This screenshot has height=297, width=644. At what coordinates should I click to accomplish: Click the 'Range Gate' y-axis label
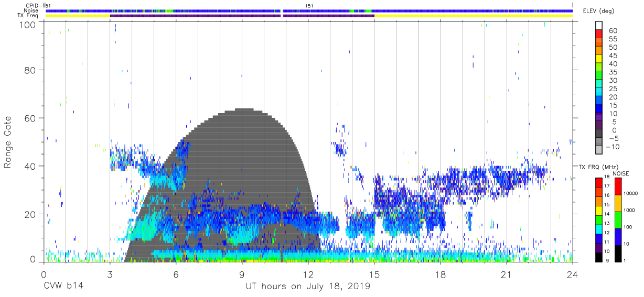[8, 143]
